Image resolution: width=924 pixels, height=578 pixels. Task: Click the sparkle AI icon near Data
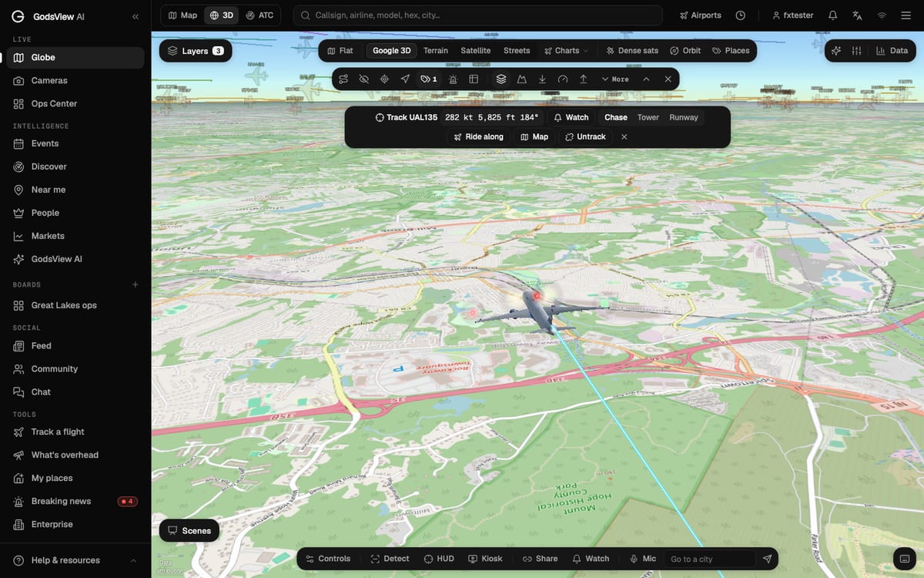pos(836,51)
